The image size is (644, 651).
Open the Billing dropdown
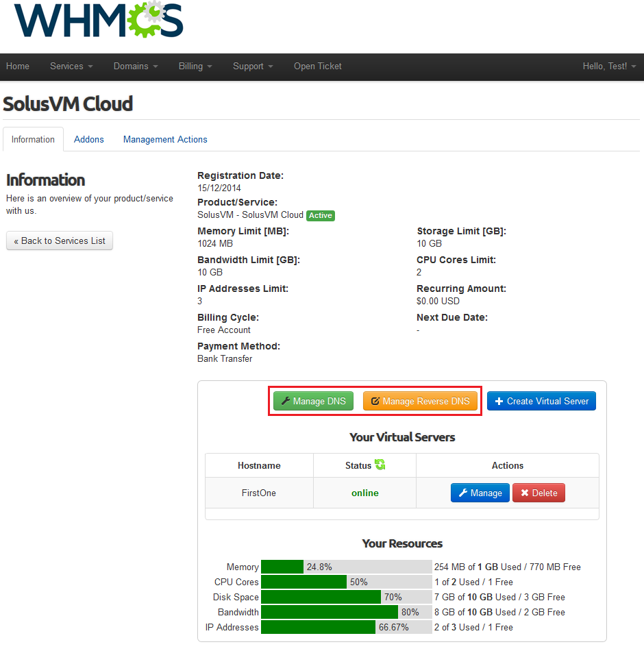(195, 66)
